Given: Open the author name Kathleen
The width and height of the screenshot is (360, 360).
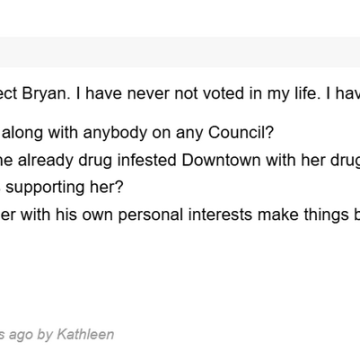Looking at the screenshot, I should tap(85, 334).
